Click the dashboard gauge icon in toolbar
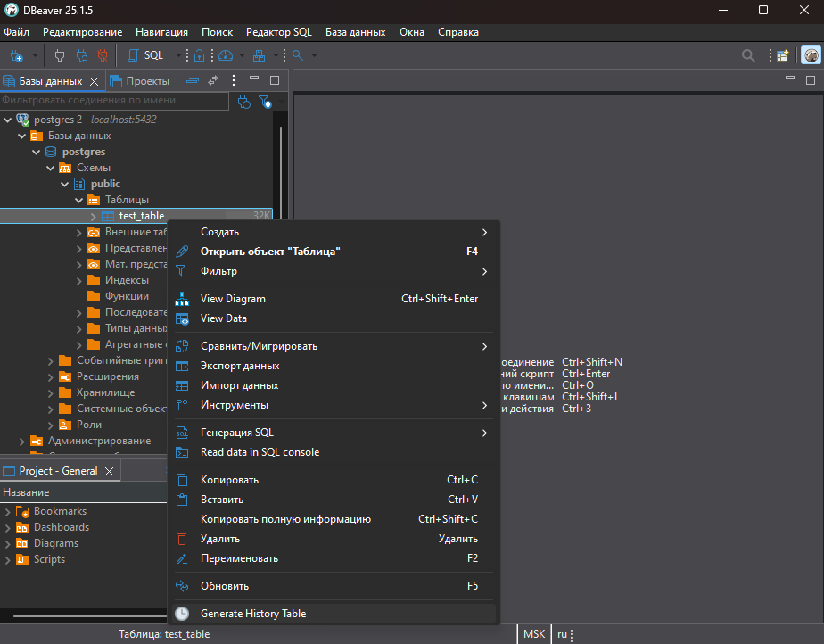 point(225,55)
